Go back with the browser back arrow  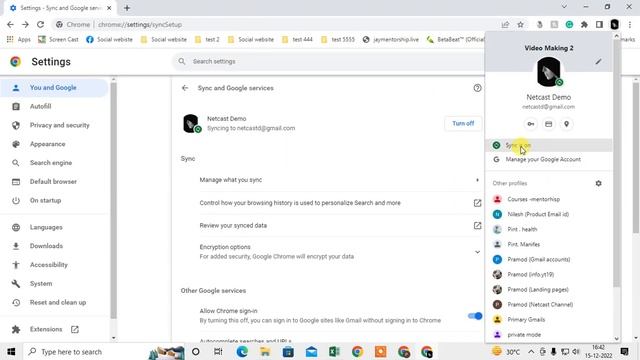10,24
